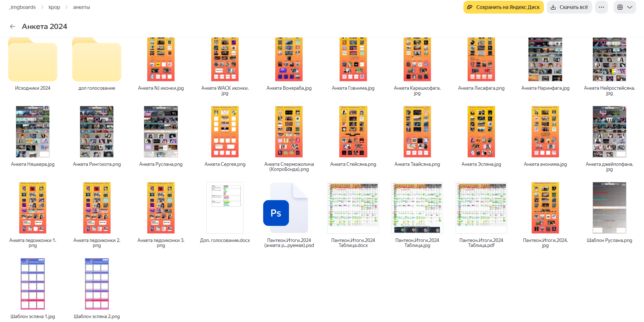Open the доп голосование folder icon
This screenshot has width=644, height=322.
(97, 60)
